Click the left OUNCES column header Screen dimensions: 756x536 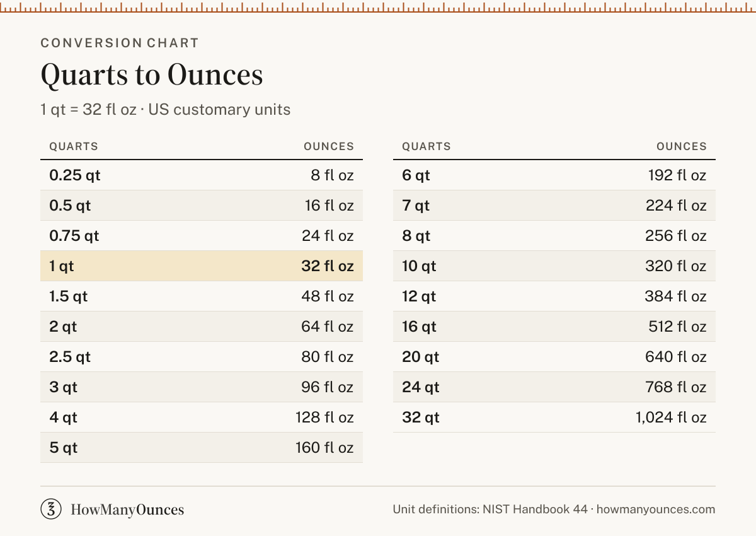[x=329, y=146]
